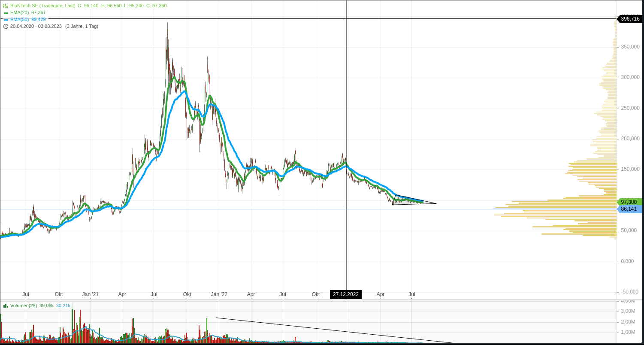Screen dimensions: 644x345
Task: Click the 200,000 price axis label
Action: coord(630,139)
